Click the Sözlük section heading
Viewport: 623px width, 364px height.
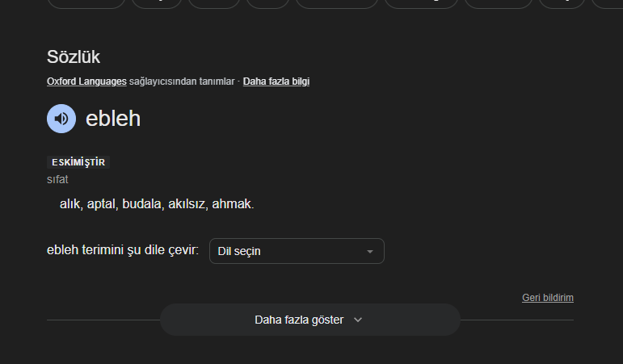[74, 56]
